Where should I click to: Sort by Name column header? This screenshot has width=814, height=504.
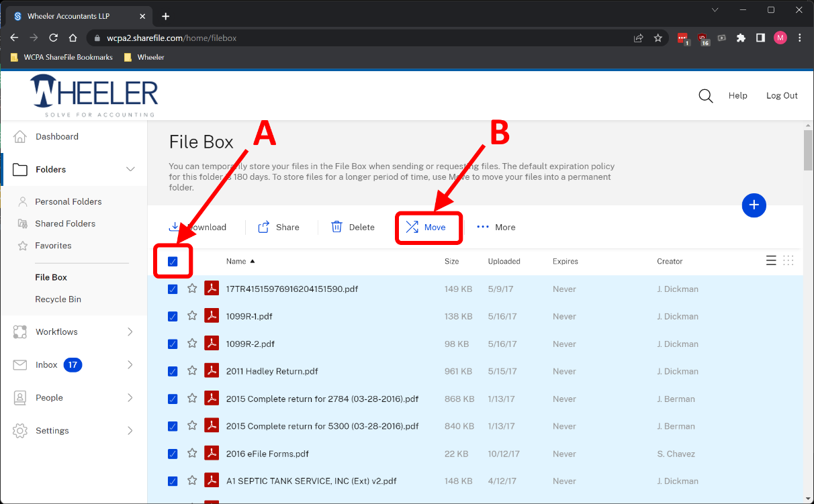240,261
